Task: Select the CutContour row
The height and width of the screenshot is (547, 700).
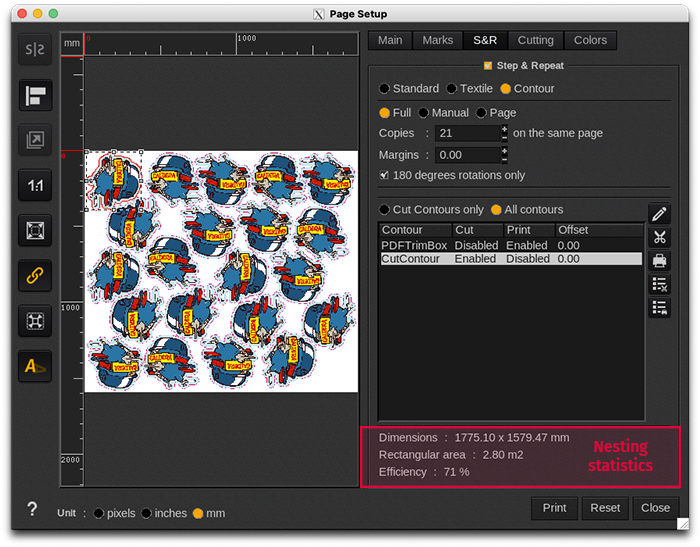Action: coord(511,259)
